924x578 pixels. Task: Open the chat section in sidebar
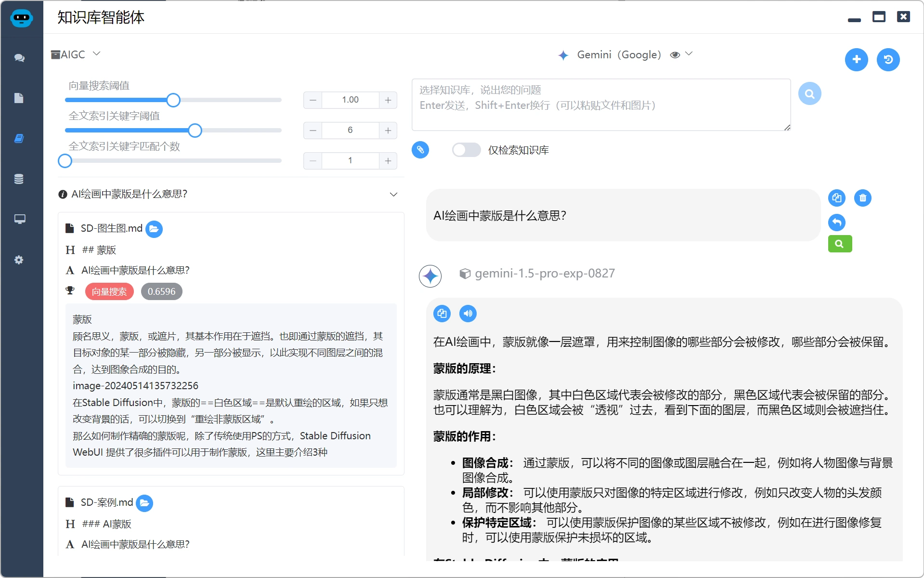coord(19,58)
